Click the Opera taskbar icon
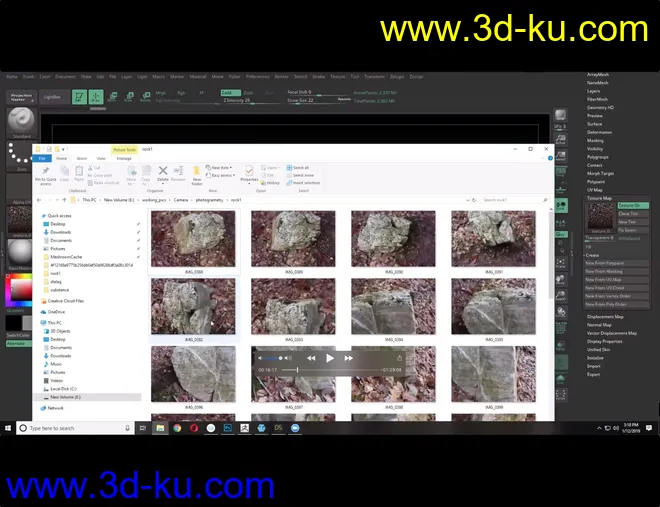This screenshot has width=660, height=507. 194,428
